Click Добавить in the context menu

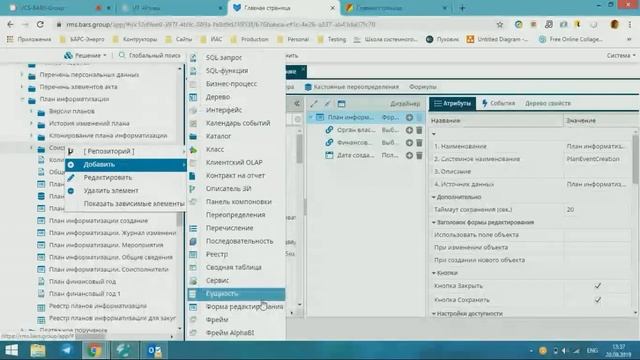point(125,164)
